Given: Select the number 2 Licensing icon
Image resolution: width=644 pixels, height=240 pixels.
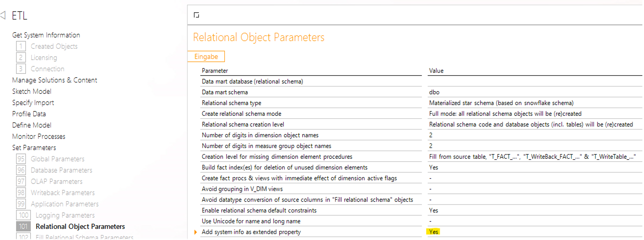Looking at the screenshot, I should tap(21, 57).
